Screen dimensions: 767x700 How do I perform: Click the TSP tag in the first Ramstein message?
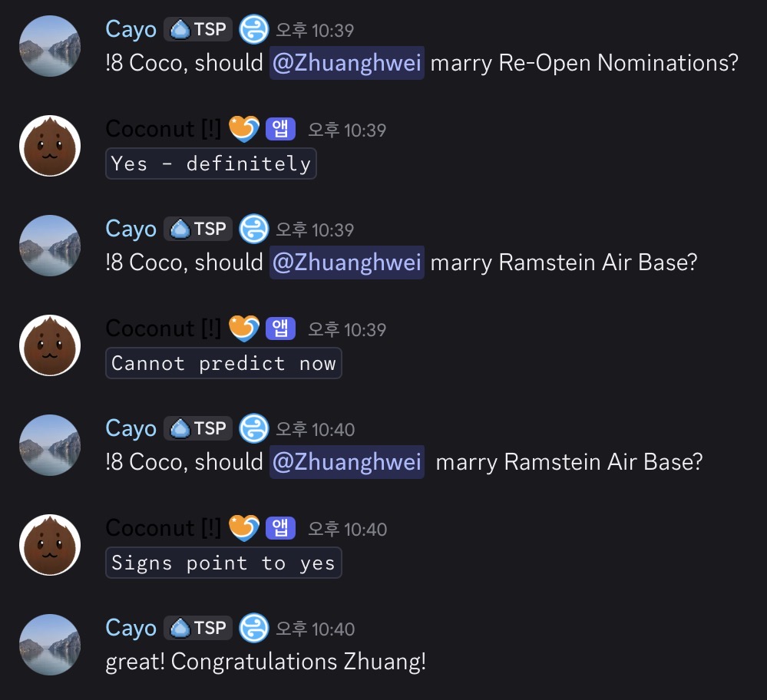coord(198,229)
